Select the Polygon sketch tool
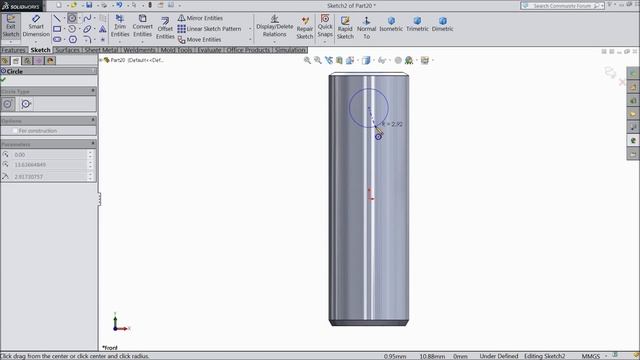The width and height of the screenshot is (640, 360). tap(73, 40)
